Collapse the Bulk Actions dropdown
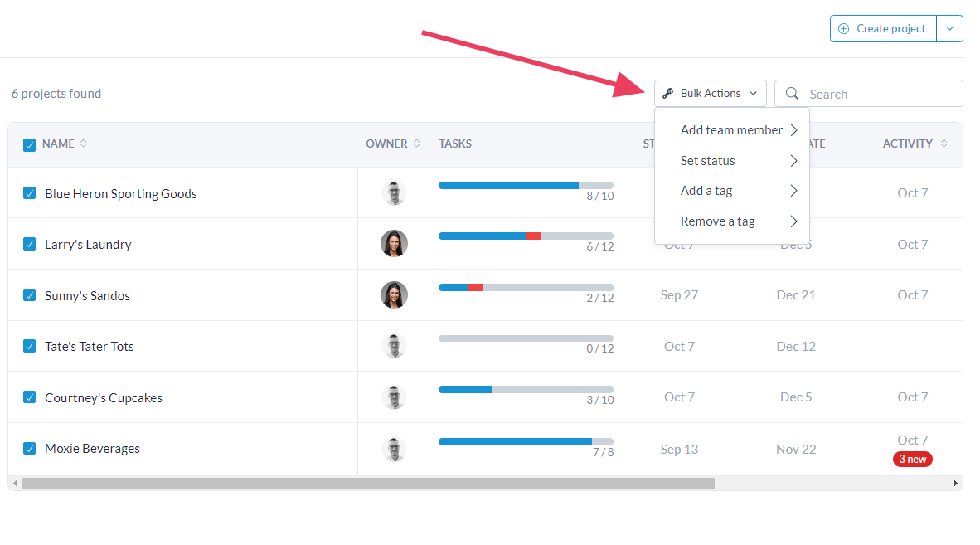 coord(710,94)
